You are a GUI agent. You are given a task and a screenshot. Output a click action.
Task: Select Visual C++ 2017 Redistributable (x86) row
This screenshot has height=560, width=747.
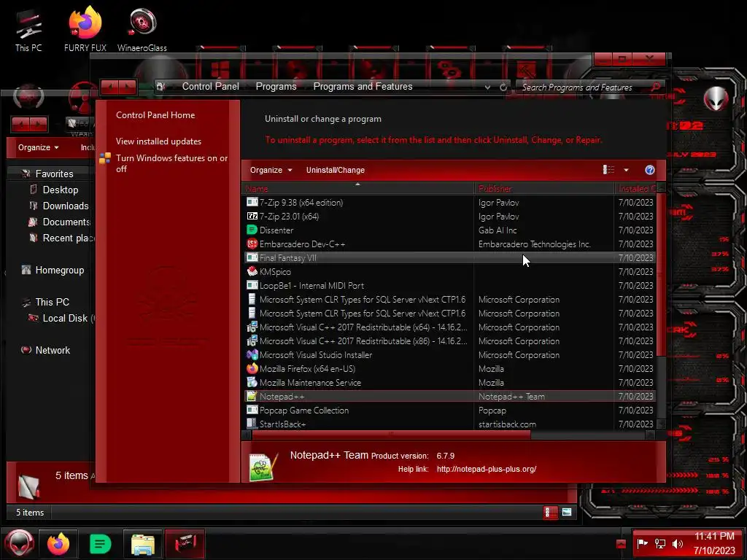(x=449, y=341)
